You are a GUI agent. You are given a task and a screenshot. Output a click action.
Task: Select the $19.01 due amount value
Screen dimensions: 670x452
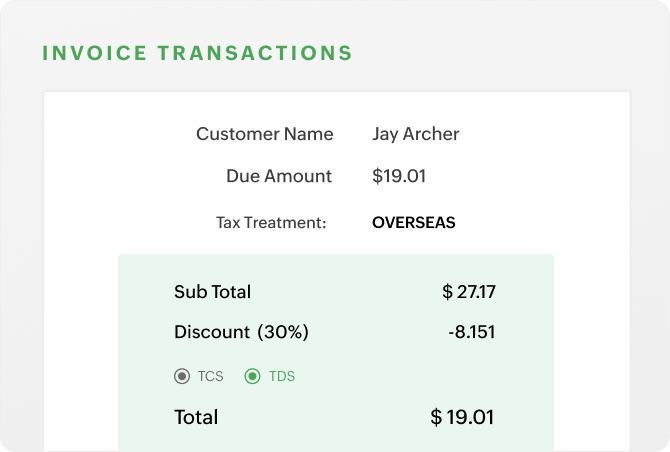[399, 176]
